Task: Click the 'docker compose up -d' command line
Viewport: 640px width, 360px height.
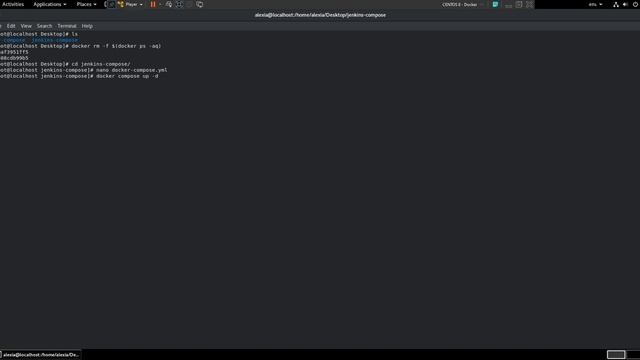Action: (x=127, y=76)
